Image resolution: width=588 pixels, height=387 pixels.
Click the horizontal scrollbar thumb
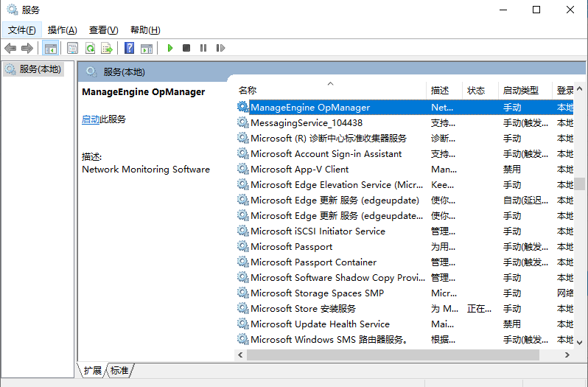[x=393, y=355]
